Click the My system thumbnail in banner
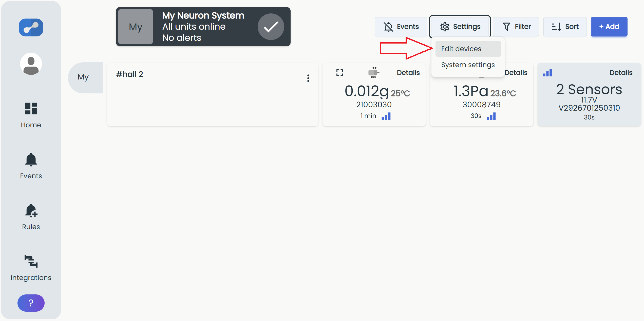Viewport: 644px width, 321px height. tap(136, 27)
